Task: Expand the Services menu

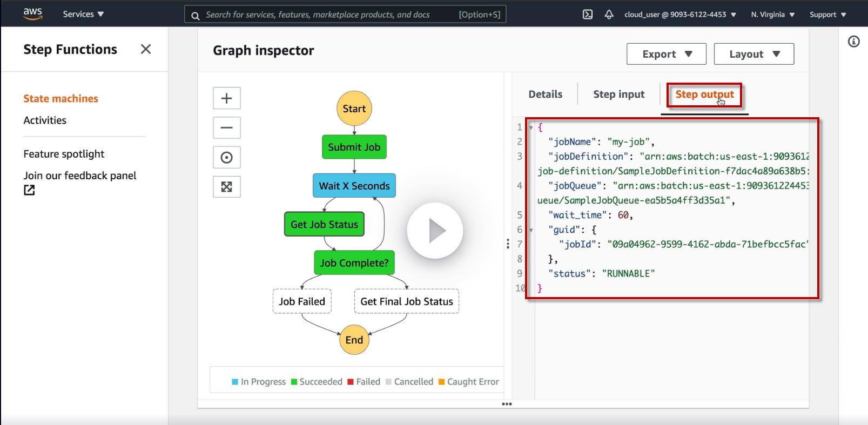Action: tap(83, 14)
